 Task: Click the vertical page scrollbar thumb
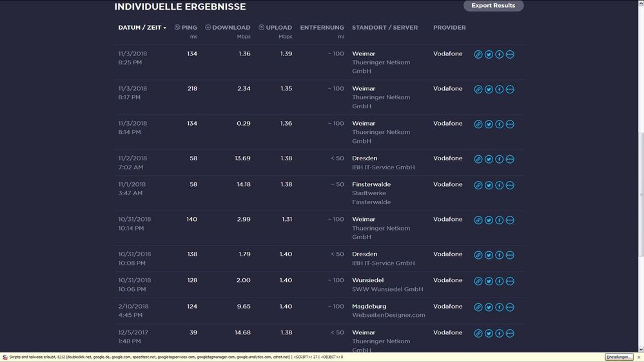coord(641,195)
